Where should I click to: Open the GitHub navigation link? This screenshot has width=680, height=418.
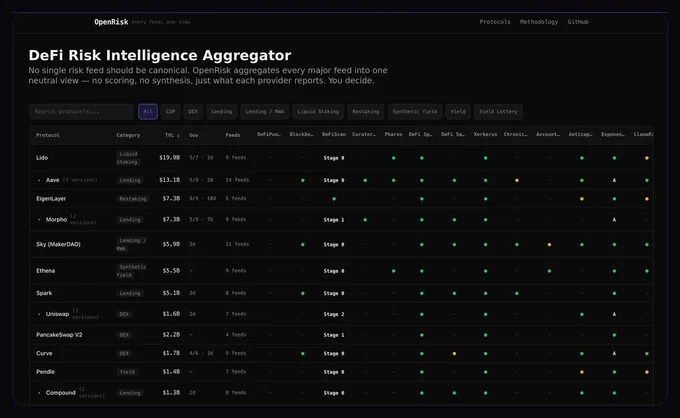click(578, 22)
